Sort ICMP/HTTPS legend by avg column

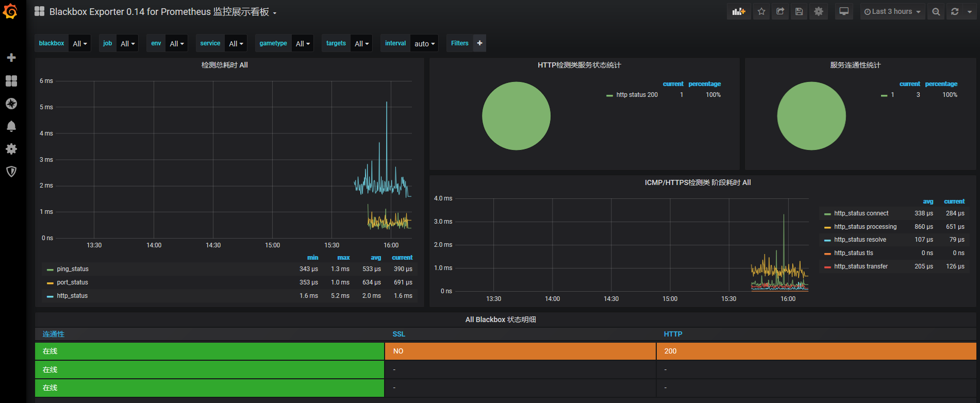click(x=928, y=202)
